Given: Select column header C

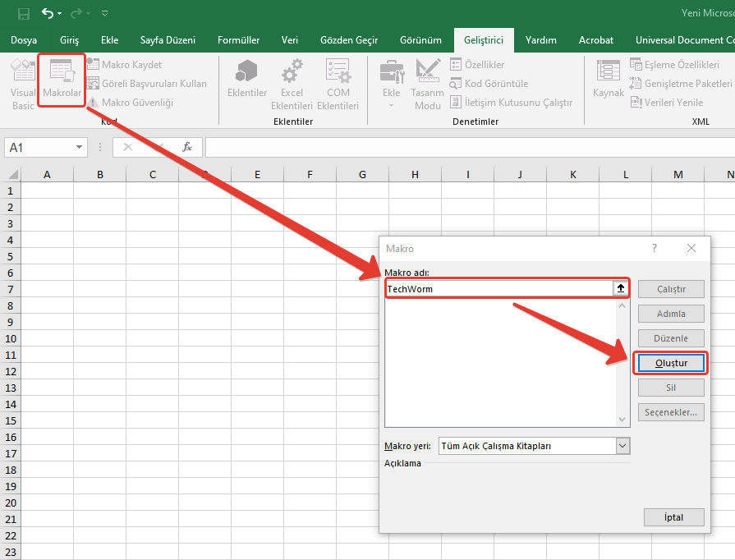Looking at the screenshot, I should coord(153,174).
